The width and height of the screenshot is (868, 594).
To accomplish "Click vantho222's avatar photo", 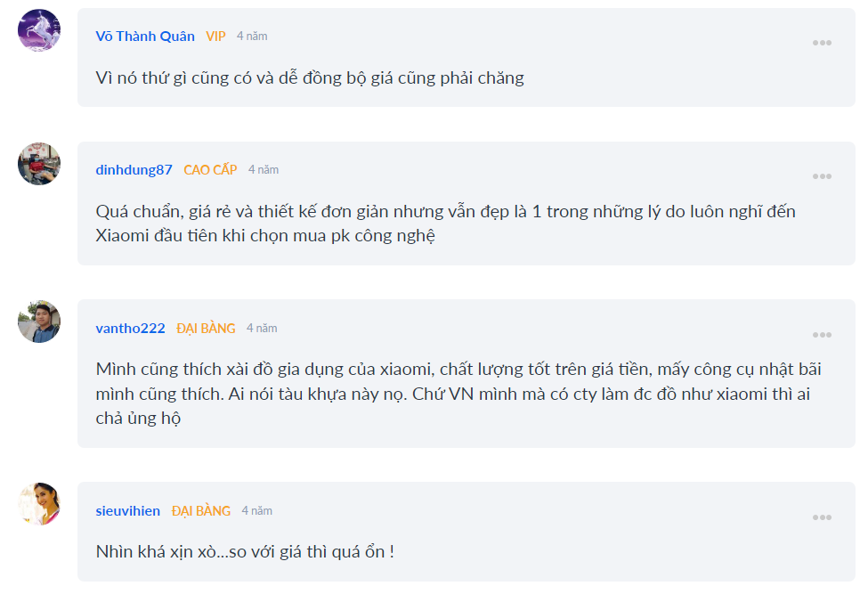I will [x=39, y=321].
